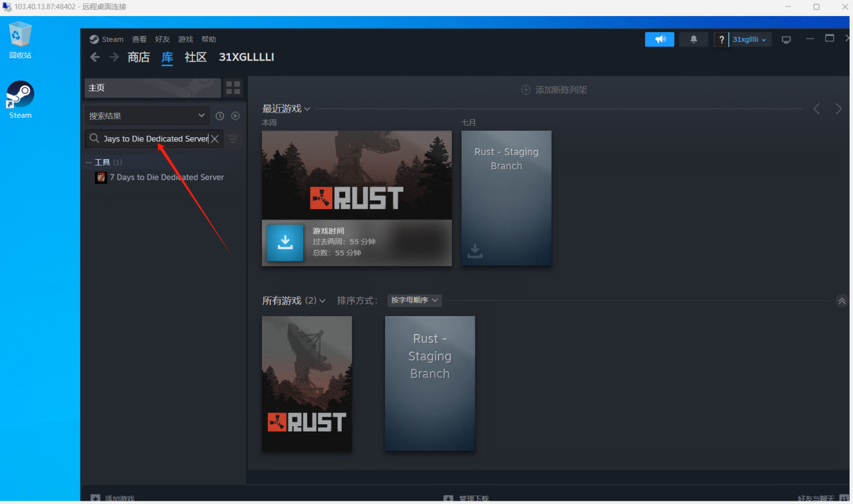This screenshot has height=504, width=853.
Task: Open the 31xglllli account dropdown
Action: (750, 40)
